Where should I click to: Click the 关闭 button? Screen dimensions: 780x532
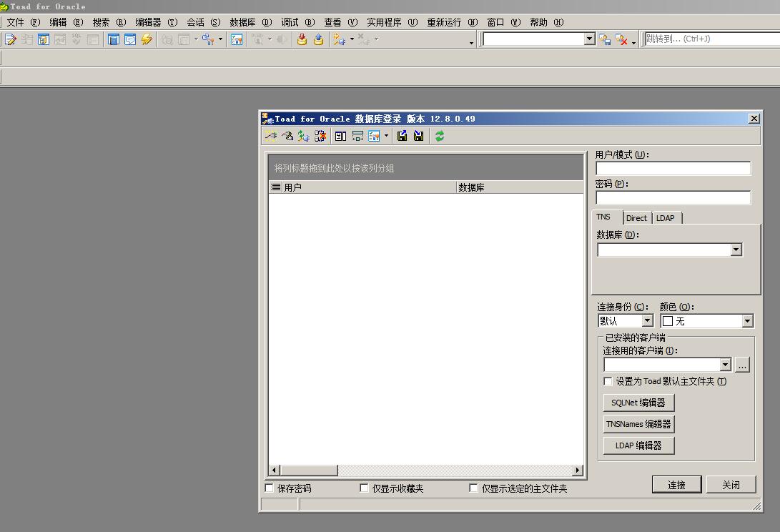[x=731, y=485]
